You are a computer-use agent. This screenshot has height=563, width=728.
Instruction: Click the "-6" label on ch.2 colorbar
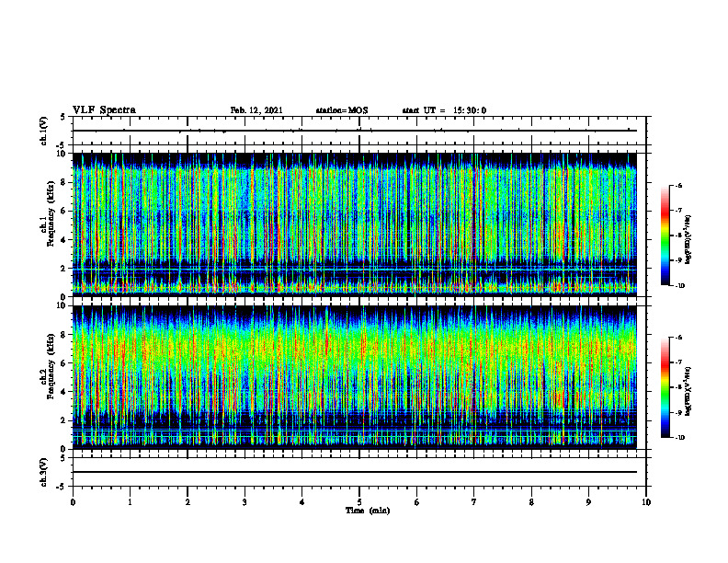pos(678,338)
